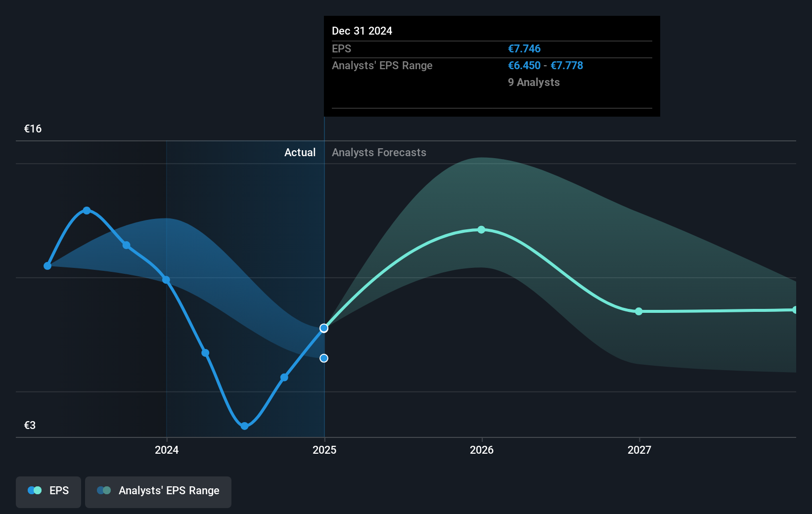Select the EPS data point on the 2024 line

pos(166,280)
